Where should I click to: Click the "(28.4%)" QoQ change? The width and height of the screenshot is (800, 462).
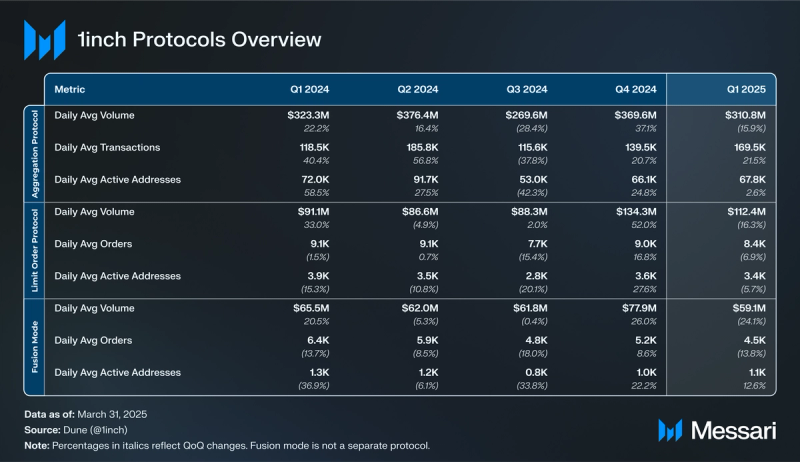pyautogui.click(x=532, y=129)
